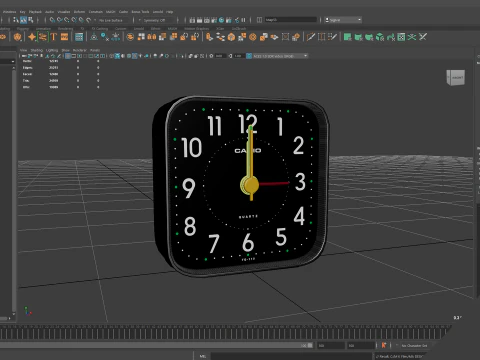480x360 pixels.
Task: Select the Type tool T shelf icon
Action: point(53,37)
